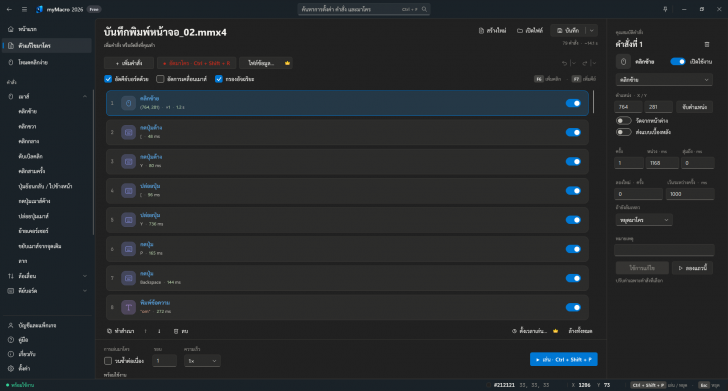Open the click type combo box in panel

click(664, 80)
